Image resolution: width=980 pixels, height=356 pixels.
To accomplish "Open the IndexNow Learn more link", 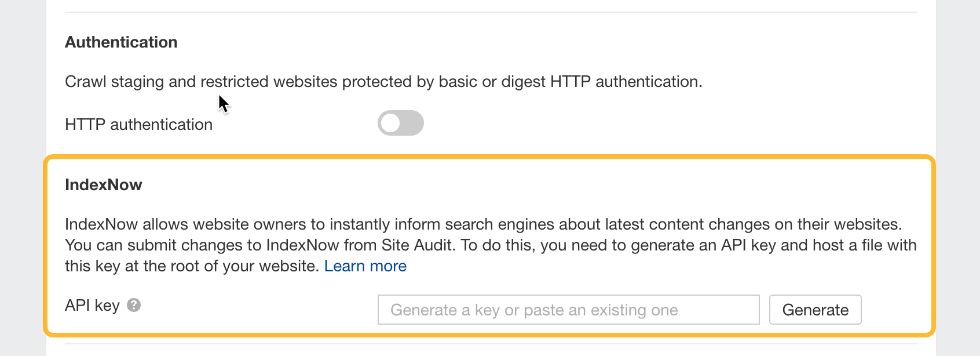I will [x=365, y=266].
